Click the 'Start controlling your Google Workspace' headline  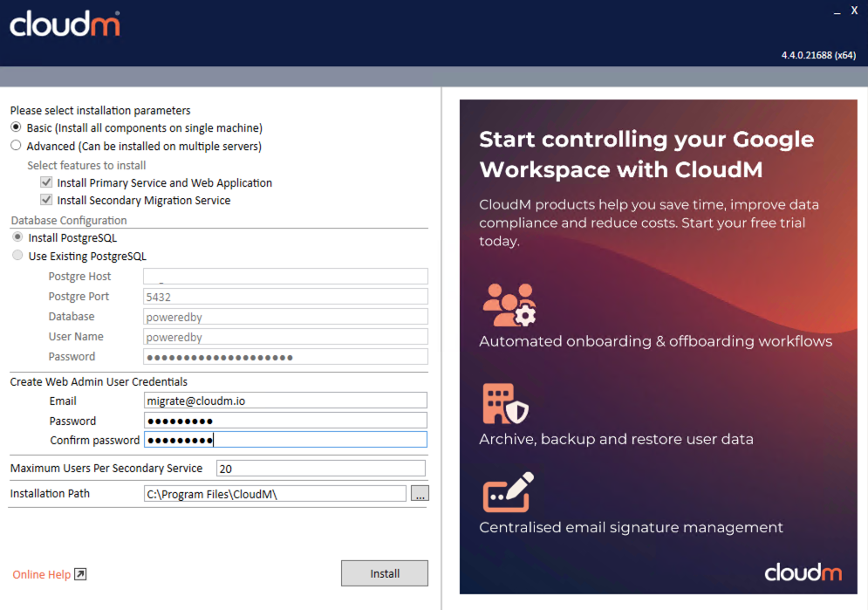(646, 154)
